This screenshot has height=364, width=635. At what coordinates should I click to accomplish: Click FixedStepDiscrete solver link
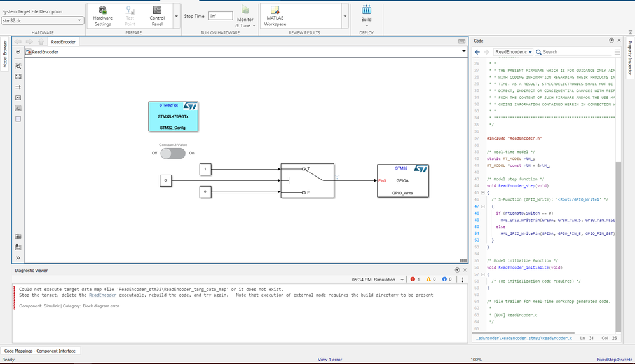click(x=615, y=360)
